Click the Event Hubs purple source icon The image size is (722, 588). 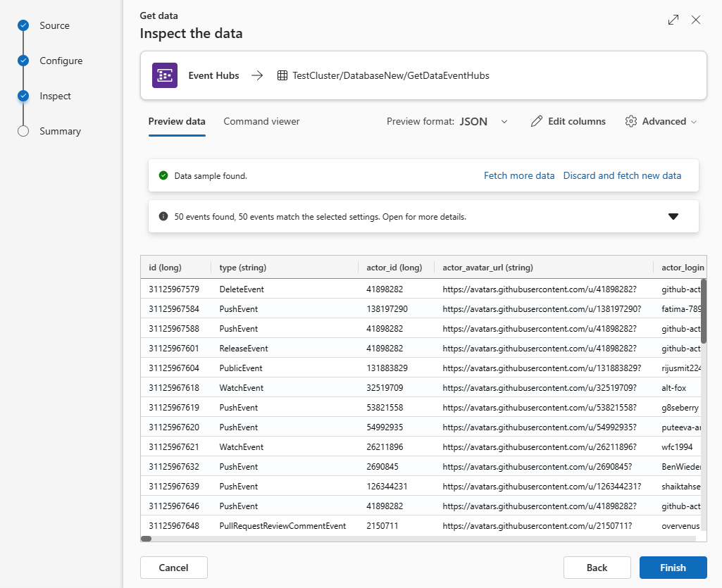(165, 75)
